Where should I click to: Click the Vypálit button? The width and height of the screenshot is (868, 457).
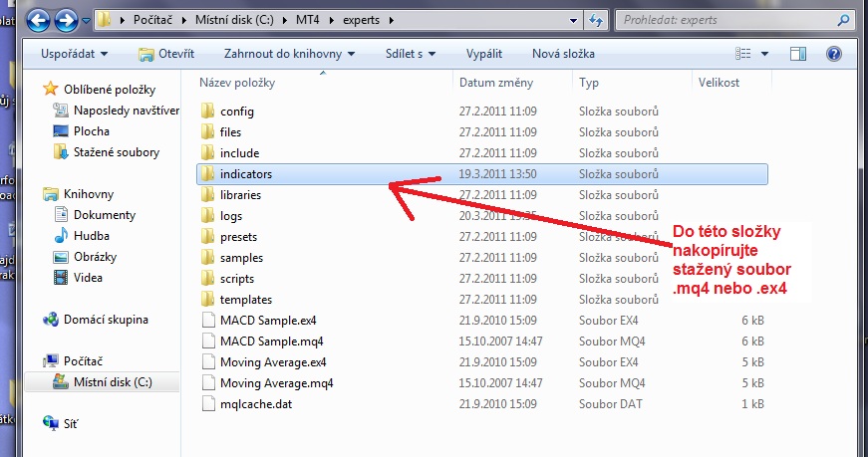485,54
